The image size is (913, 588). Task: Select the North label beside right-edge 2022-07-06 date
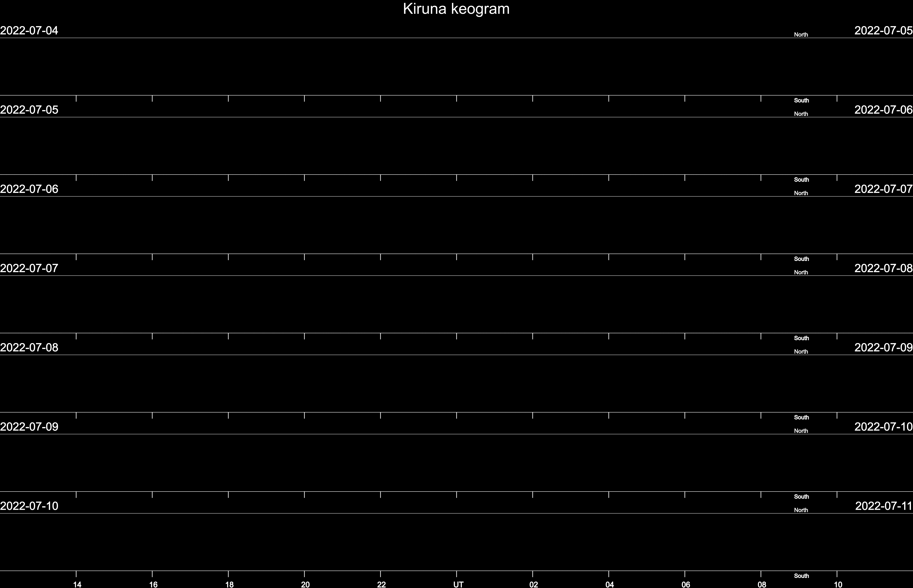801,114
